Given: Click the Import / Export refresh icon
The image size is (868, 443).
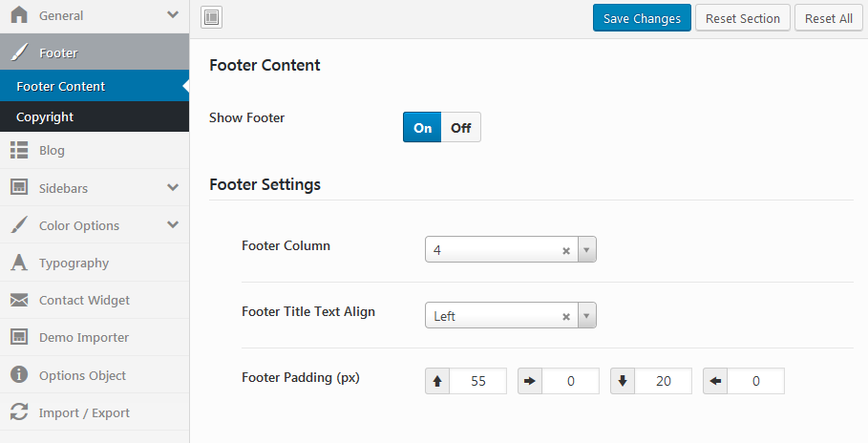Looking at the screenshot, I should click(18, 412).
